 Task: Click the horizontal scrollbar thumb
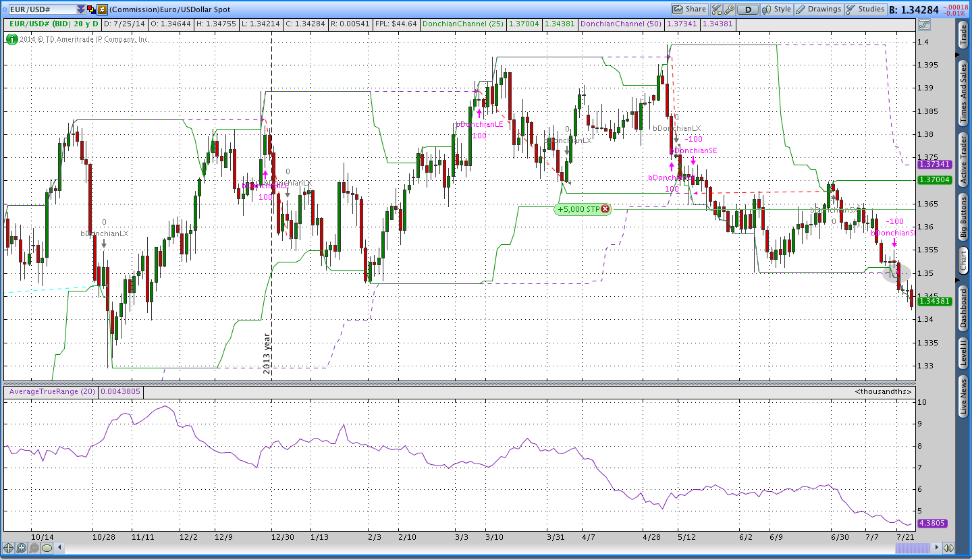click(911, 548)
